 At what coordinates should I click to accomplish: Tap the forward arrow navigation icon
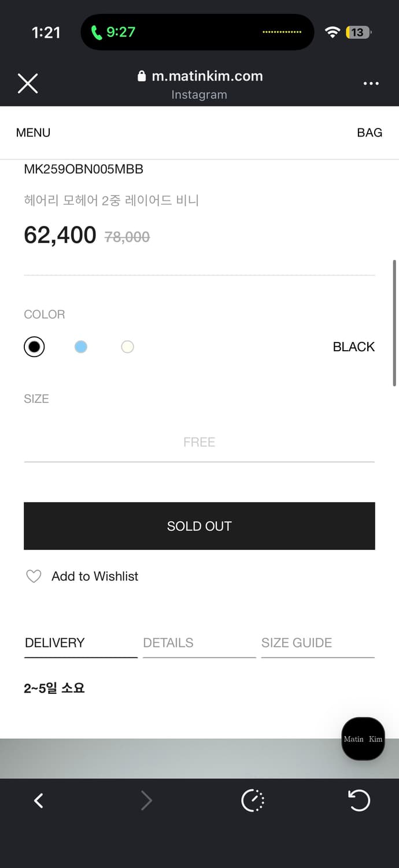click(146, 801)
